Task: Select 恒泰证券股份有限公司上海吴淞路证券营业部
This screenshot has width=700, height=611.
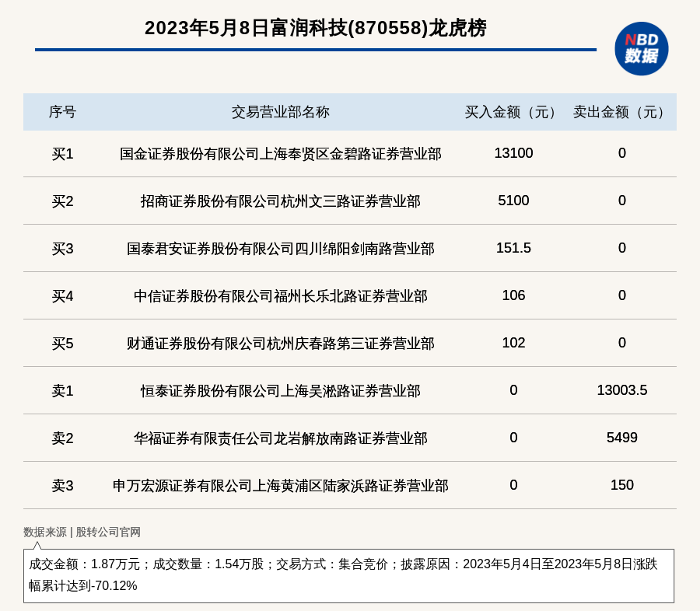Action: pyautogui.click(x=280, y=390)
